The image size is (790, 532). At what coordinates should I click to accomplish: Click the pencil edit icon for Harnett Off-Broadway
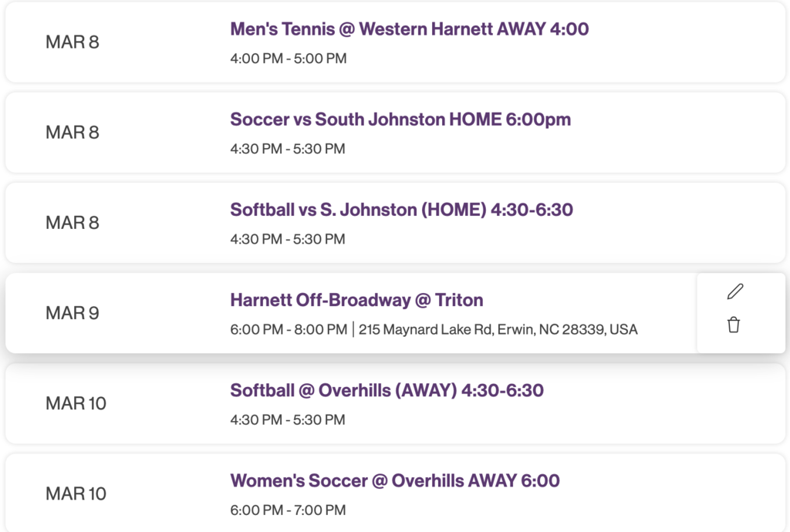pos(734,291)
